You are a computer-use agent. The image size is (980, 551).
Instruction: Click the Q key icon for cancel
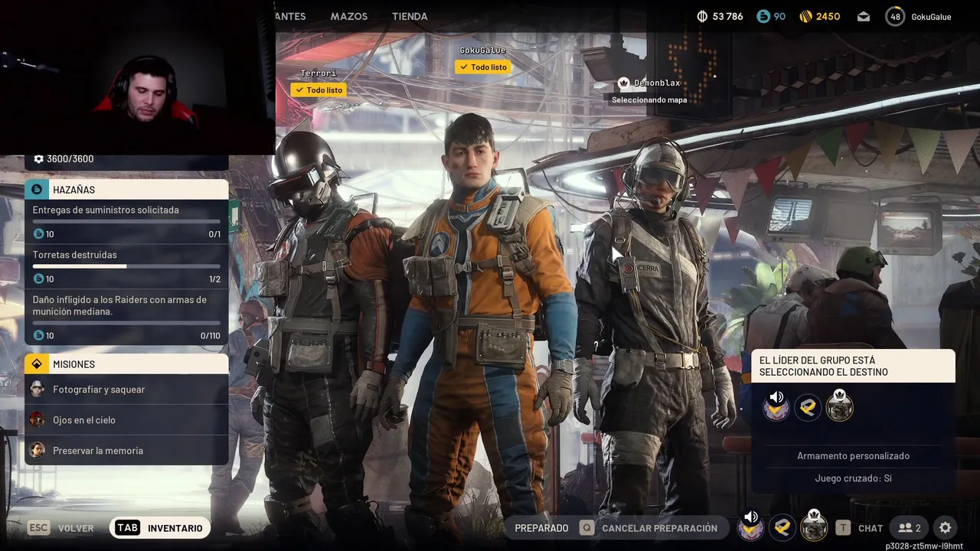586,528
